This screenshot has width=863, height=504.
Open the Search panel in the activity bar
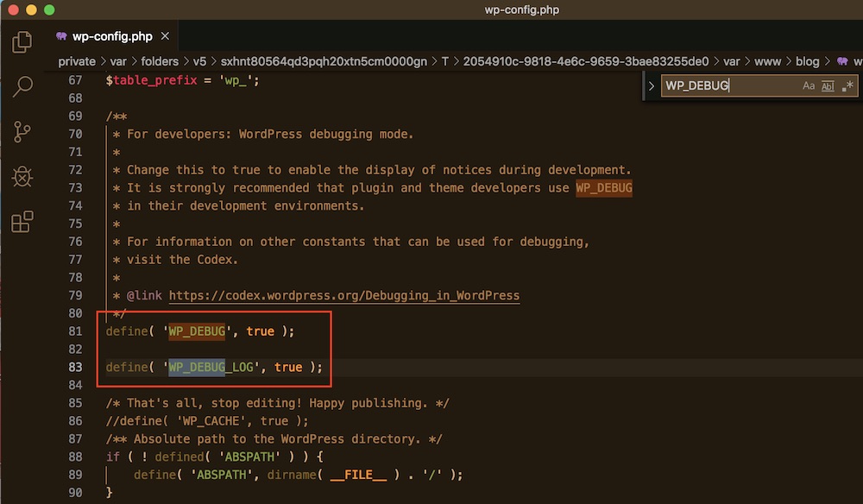(22, 87)
